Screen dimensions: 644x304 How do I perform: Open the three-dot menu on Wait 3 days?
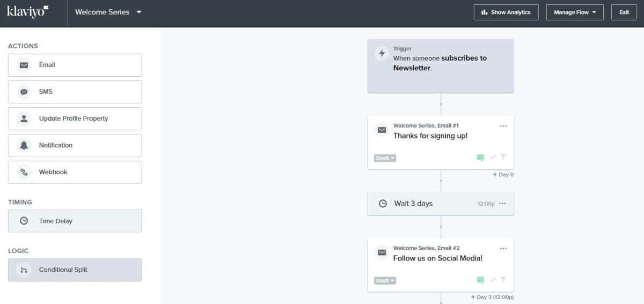coord(502,204)
